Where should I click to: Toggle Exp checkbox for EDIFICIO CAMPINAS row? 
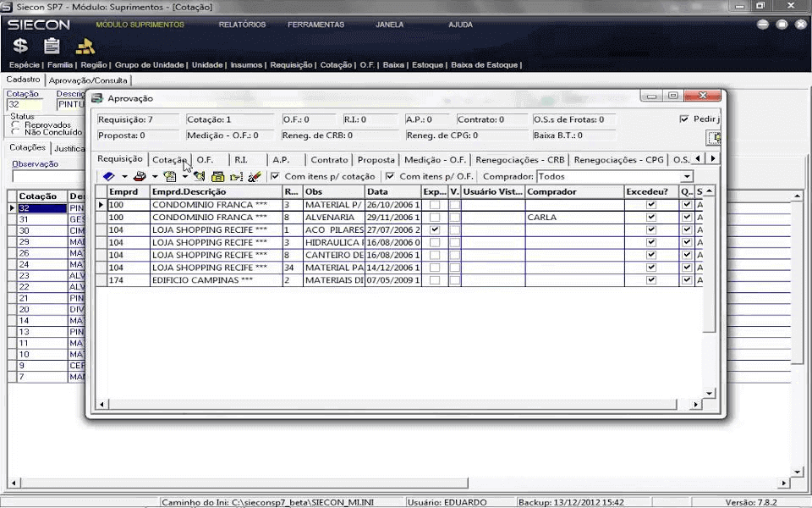(435, 280)
